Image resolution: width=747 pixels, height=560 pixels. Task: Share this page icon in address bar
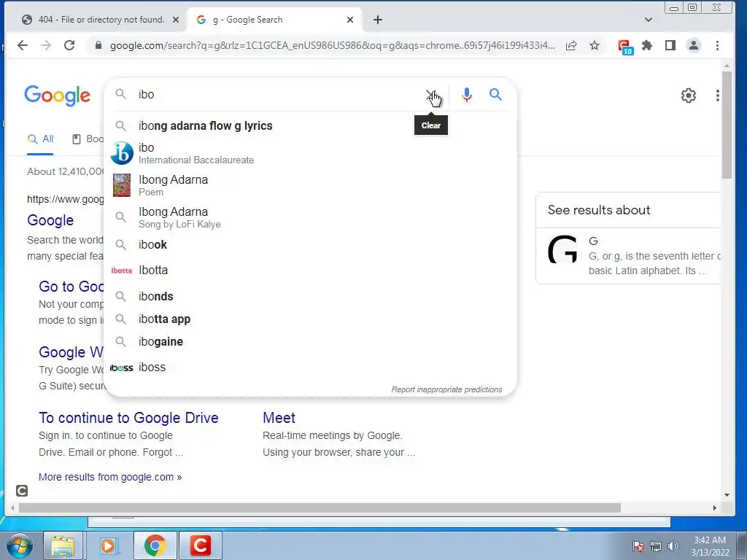point(571,45)
